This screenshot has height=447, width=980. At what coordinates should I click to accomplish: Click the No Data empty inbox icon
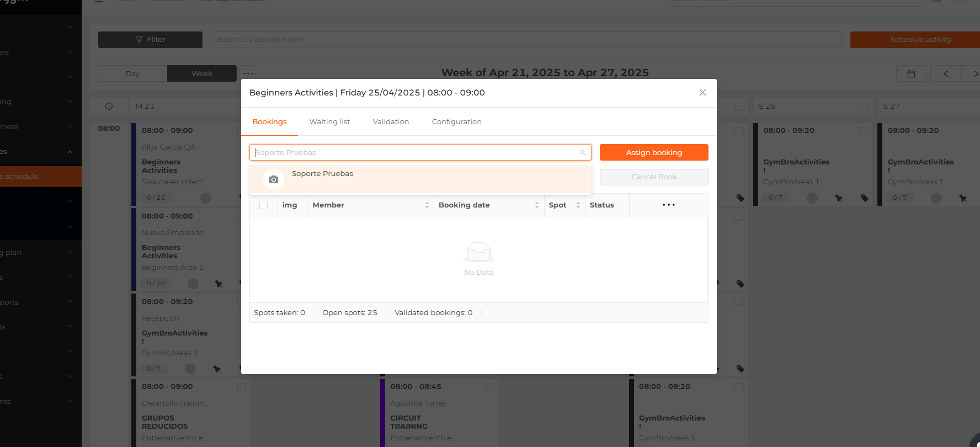click(478, 252)
